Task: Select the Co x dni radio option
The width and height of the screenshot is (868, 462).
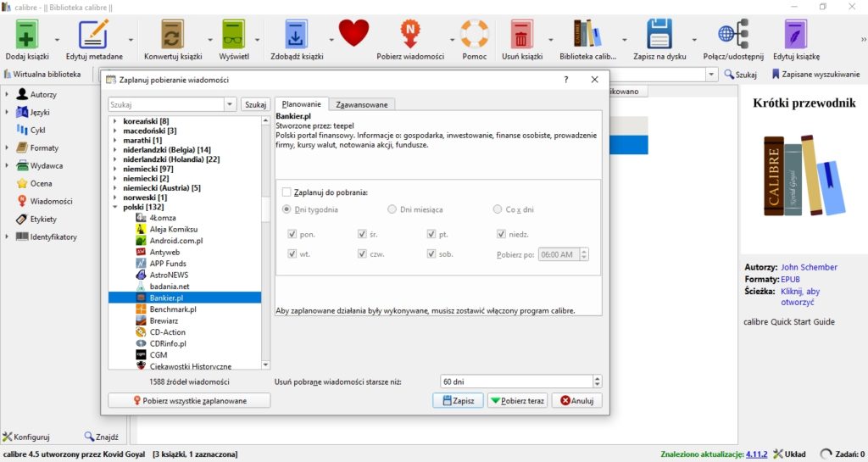Action: tap(497, 209)
